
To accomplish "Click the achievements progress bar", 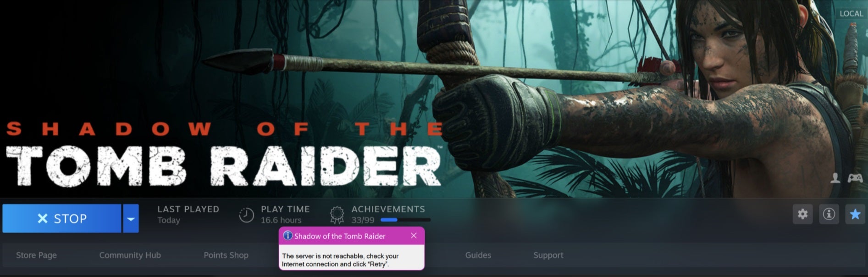I will click(x=405, y=220).
